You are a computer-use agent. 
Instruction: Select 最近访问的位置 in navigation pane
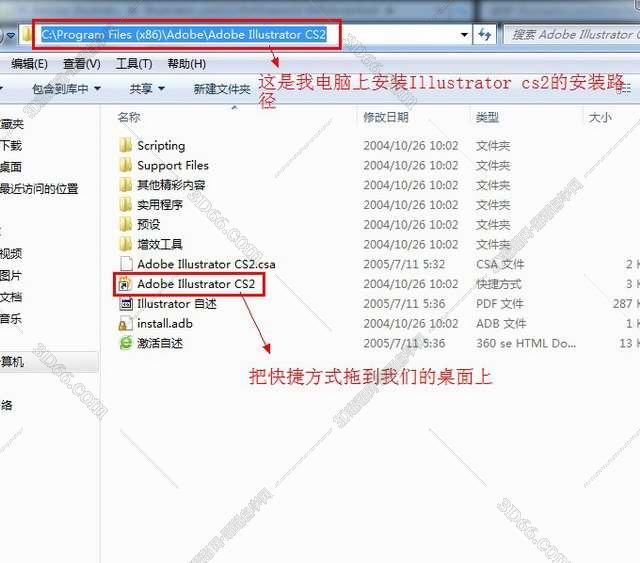tap(39, 189)
